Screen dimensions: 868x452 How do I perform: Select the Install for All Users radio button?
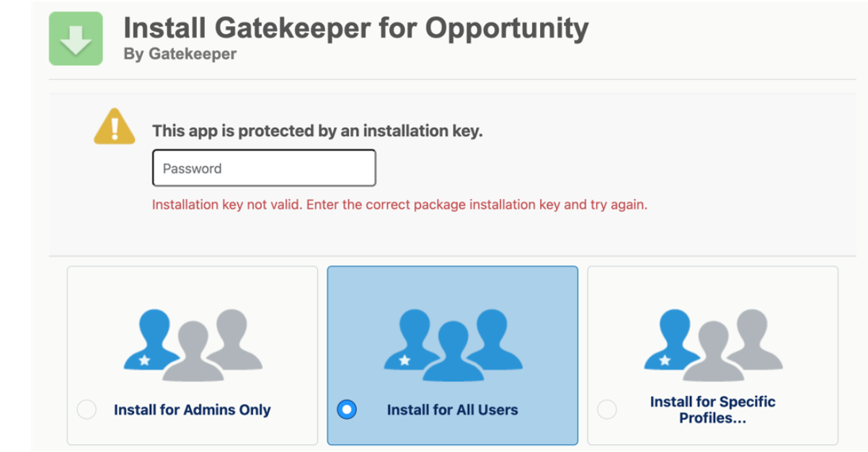pyautogui.click(x=347, y=409)
